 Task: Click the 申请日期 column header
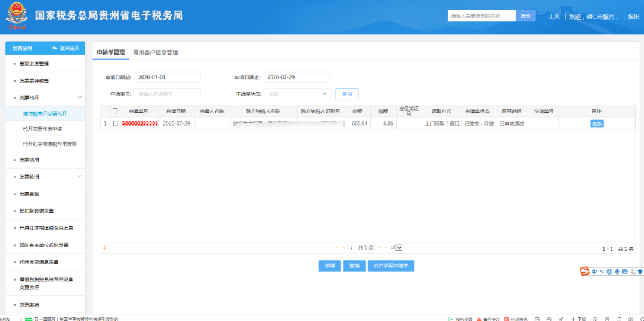coord(176,111)
